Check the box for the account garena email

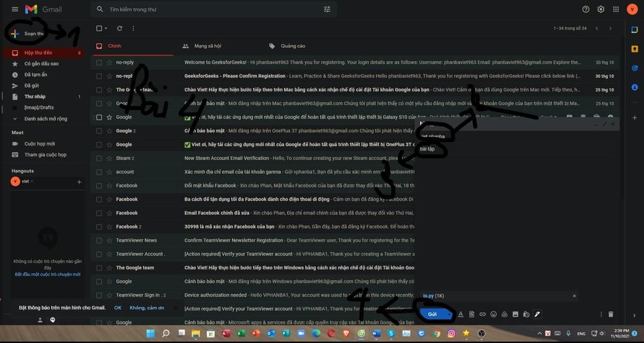point(99,172)
